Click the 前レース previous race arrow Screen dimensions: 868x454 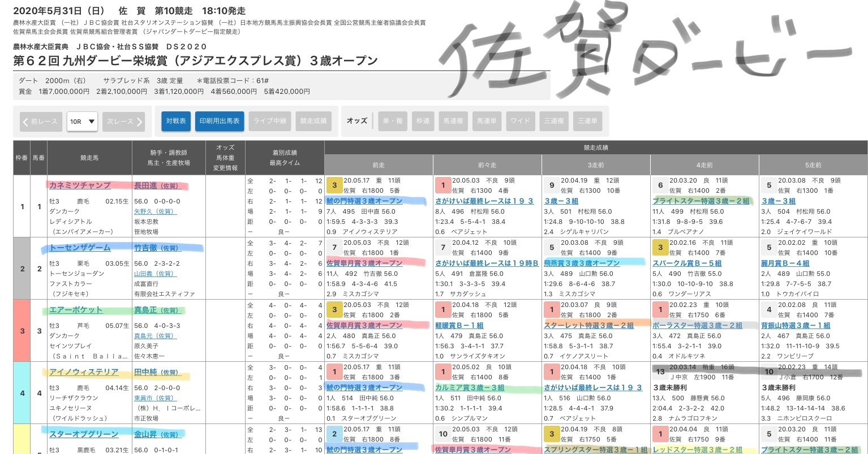point(40,121)
